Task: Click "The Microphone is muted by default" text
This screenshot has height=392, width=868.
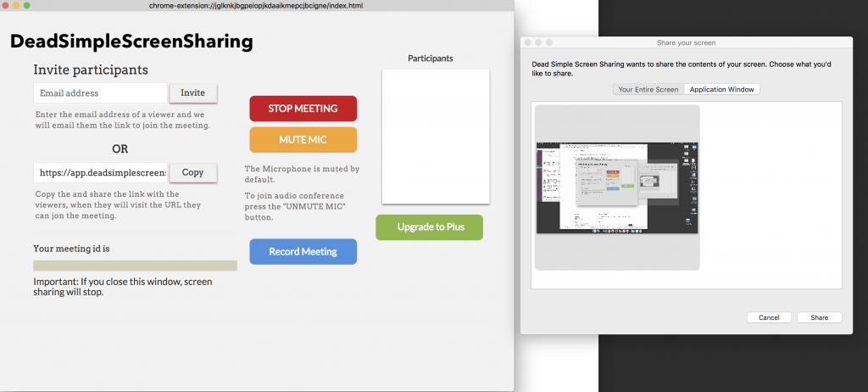Action: (303, 174)
